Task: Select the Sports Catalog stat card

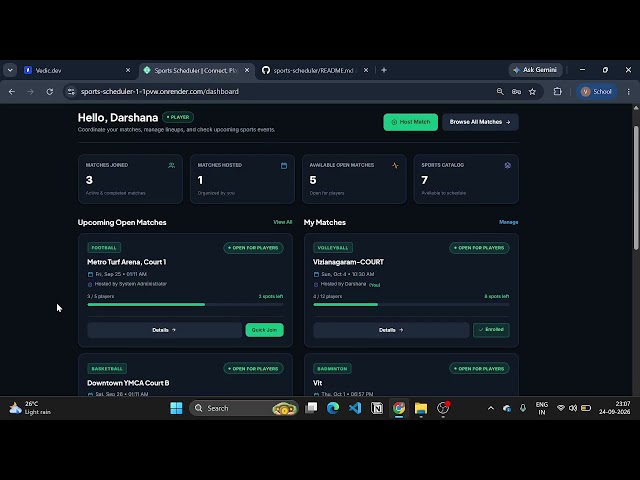Action: (466, 179)
